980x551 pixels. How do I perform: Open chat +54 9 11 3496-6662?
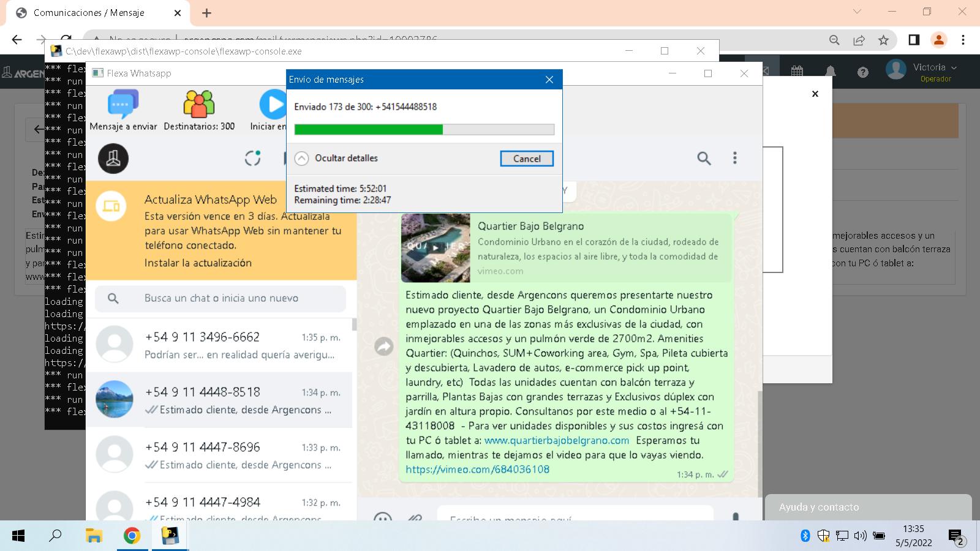point(219,345)
